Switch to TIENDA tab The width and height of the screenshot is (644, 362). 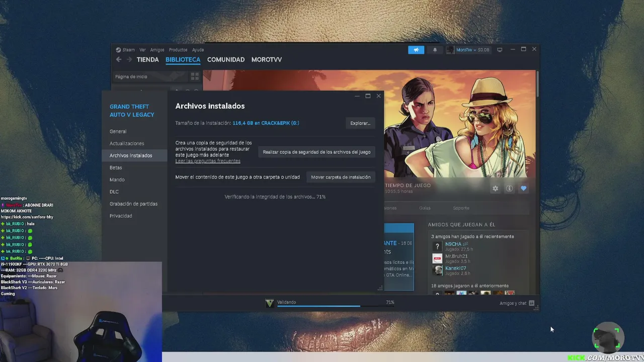pos(148,59)
